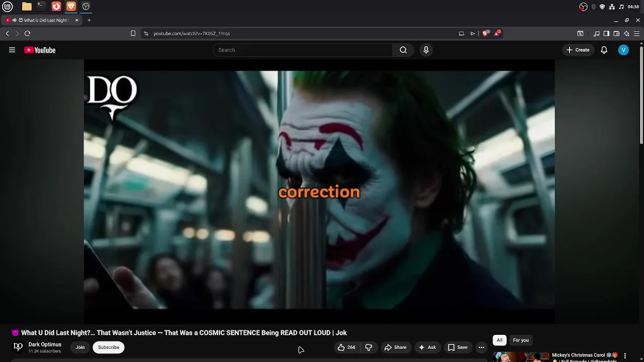The width and height of the screenshot is (644, 362).
Task: Click the YouTube search box
Action: click(303, 50)
